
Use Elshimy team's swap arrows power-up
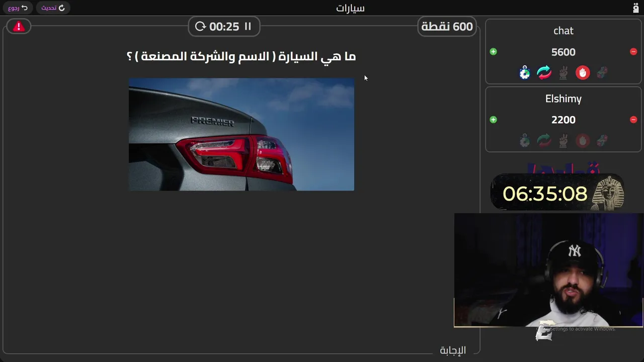[x=544, y=141]
